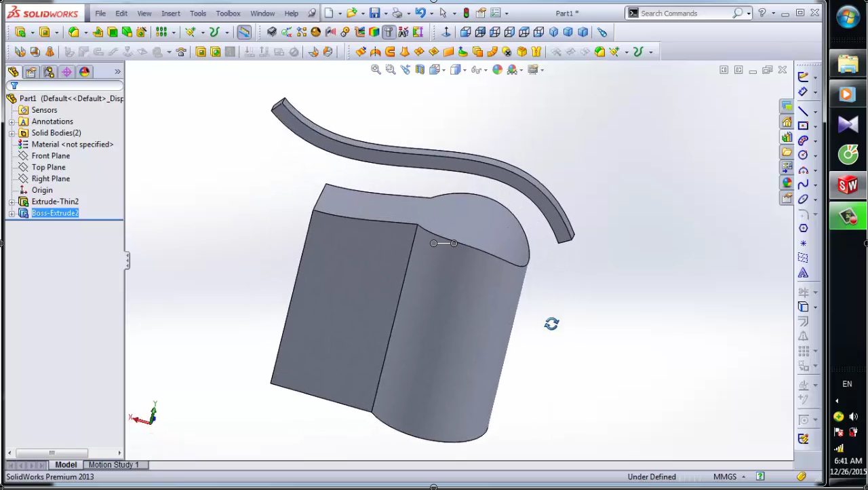This screenshot has width=868, height=490.
Task: Enable the Section View tool
Action: tap(422, 69)
